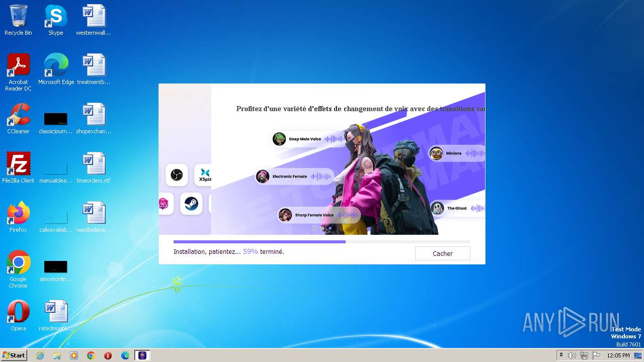Open the Start menu
The width and height of the screenshot is (644, 362).
coord(14,355)
